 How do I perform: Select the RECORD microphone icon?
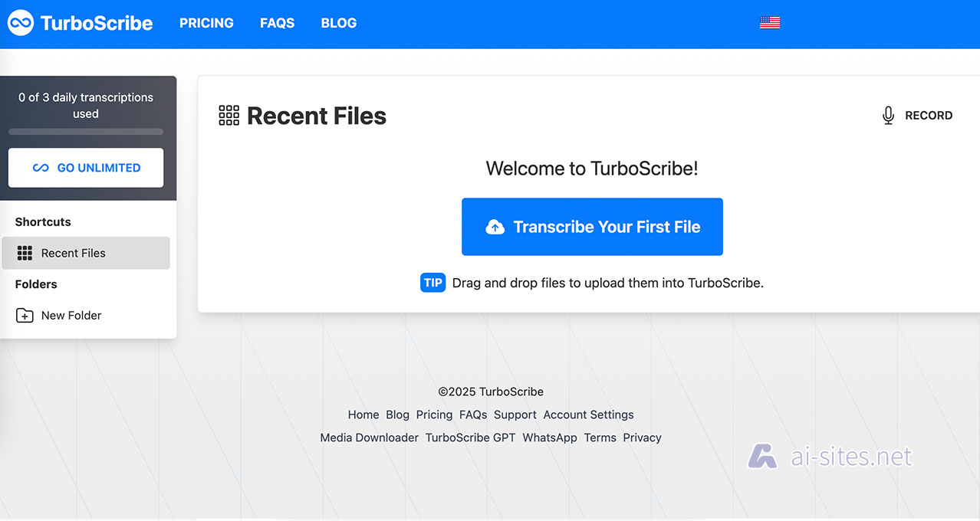(887, 115)
